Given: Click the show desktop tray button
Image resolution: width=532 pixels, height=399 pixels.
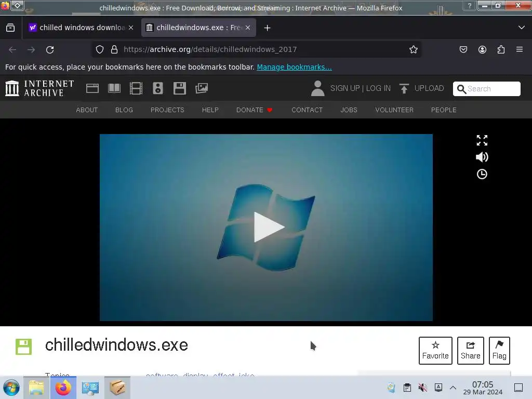Looking at the screenshot, I should tap(518, 388).
